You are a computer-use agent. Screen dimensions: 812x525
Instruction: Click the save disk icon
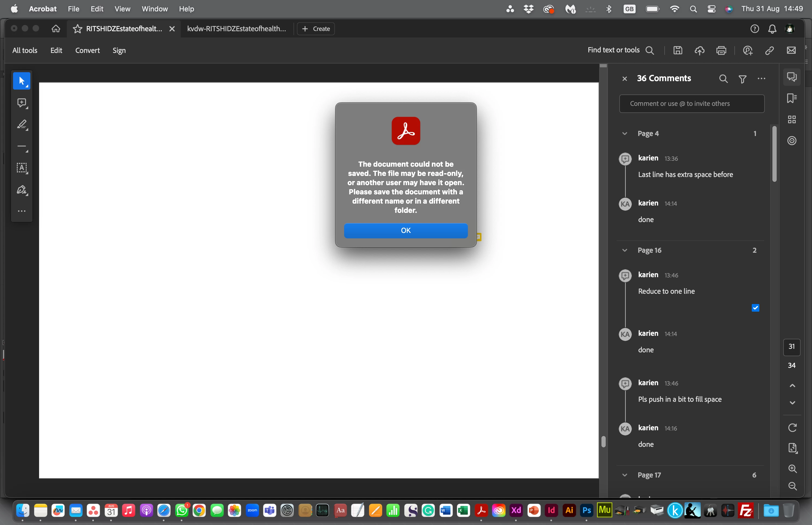[677, 50]
